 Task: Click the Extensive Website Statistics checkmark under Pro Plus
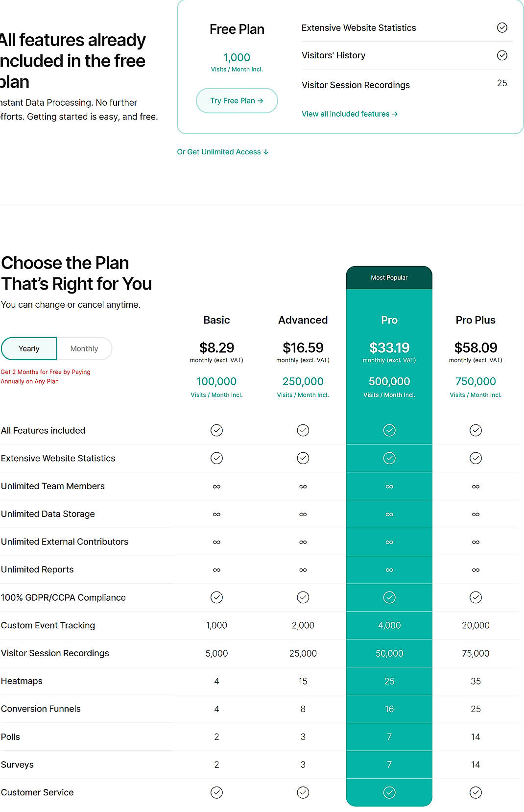click(x=476, y=458)
